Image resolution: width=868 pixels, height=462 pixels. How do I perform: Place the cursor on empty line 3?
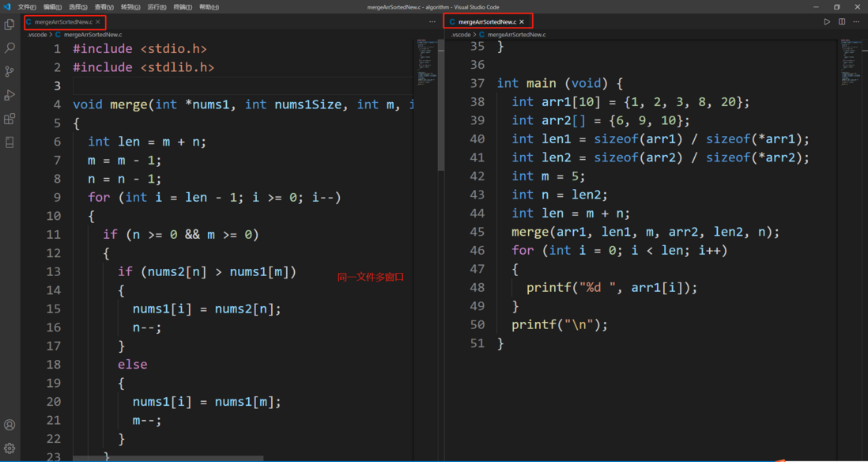(x=243, y=86)
